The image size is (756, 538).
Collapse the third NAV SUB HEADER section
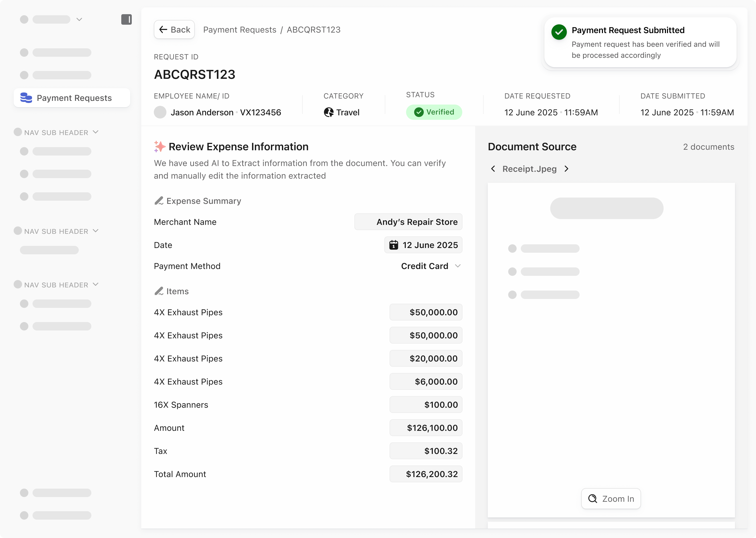click(96, 284)
